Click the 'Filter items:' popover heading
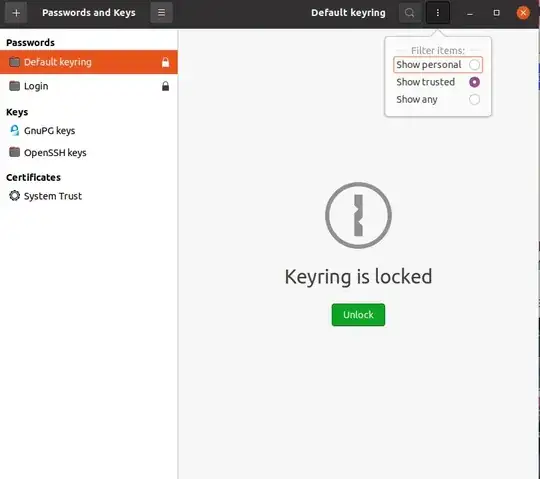Screen dimensions: 540x479 pos(438,51)
